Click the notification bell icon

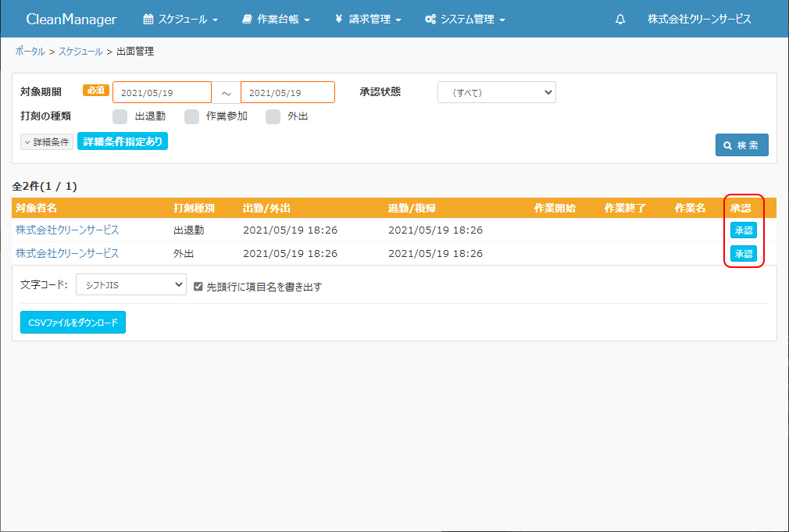pos(620,19)
